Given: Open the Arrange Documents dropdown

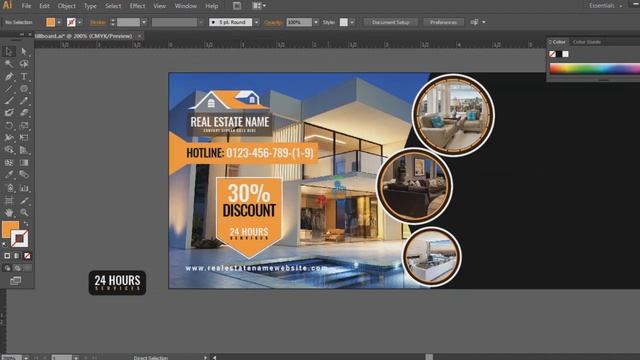Looking at the screenshot, I should pos(259,6).
